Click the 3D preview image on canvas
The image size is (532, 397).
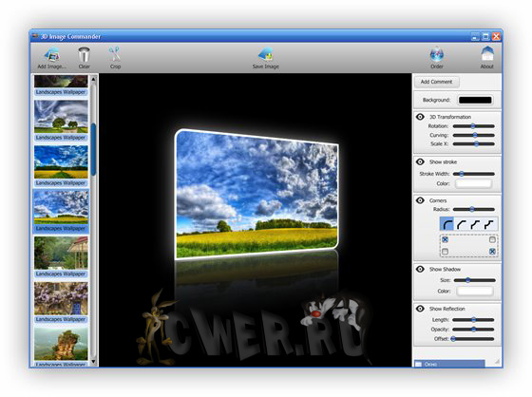click(x=256, y=195)
